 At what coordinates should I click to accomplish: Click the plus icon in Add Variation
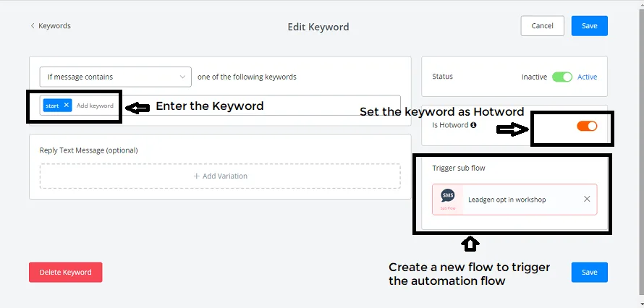196,176
